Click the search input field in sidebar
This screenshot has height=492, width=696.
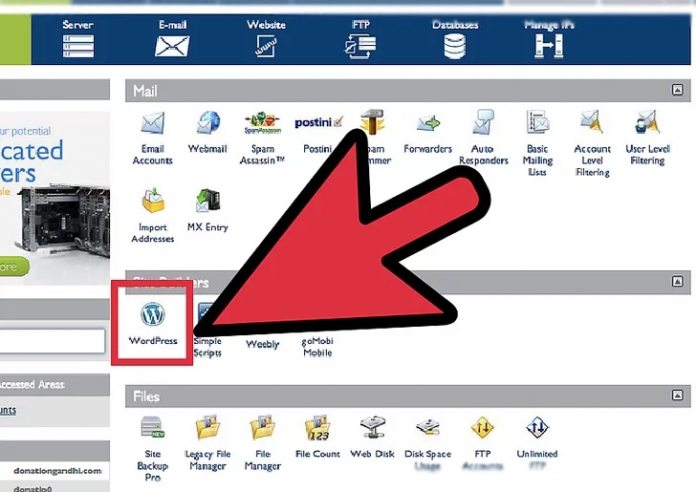pyautogui.click(x=52, y=342)
